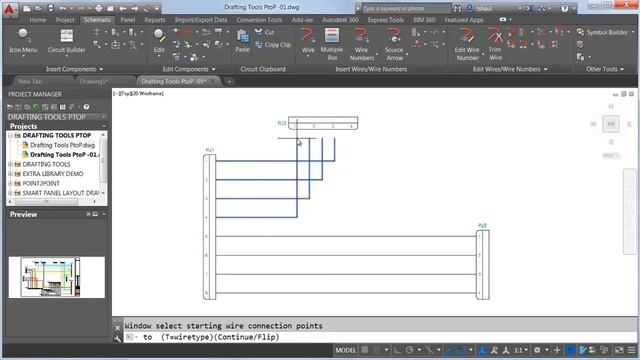The image size is (640, 360).
Task: Click the command line wrench icon
Action: point(118,338)
